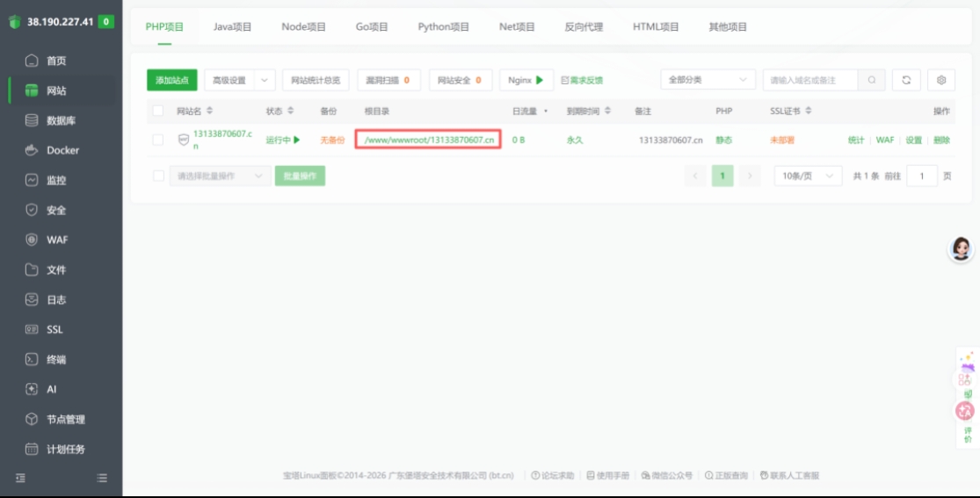
Task: Toggle the 运行中 running status of the site
Action: pos(282,140)
